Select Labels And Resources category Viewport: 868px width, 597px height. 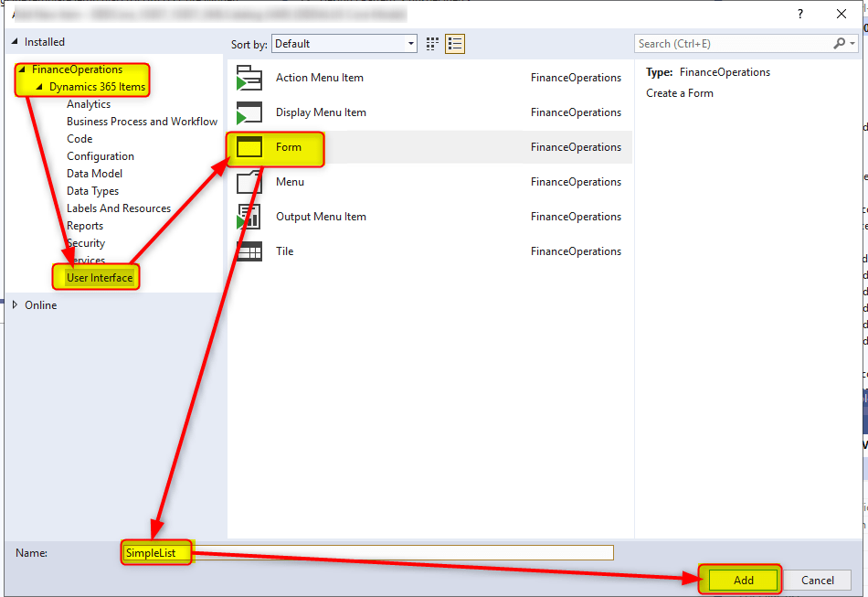(119, 208)
